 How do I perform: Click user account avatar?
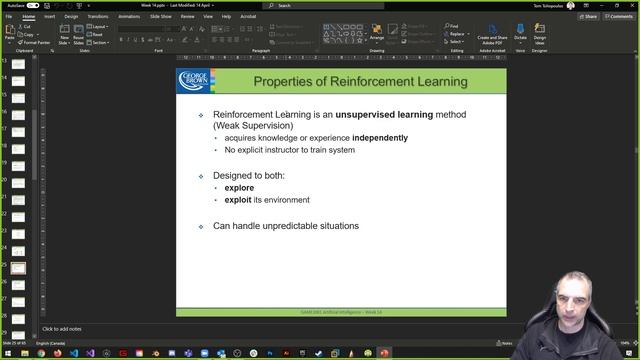[571, 6]
